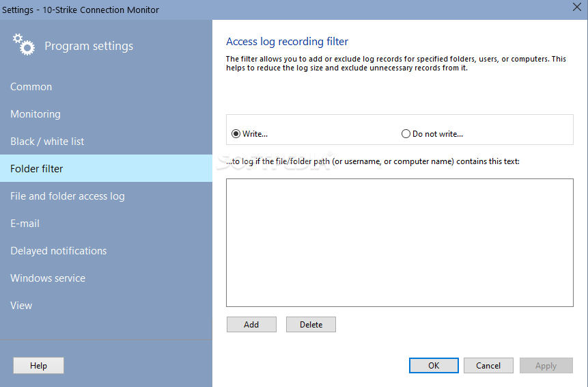Confirm settings with the OK button
Viewport: 588px width, 387px height.
click(434, 366)
